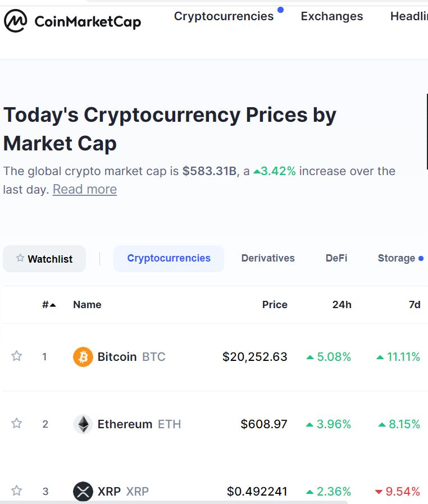Click the CoinMarketCap logo icon
The image size is (428, 504).
(15, 21)
